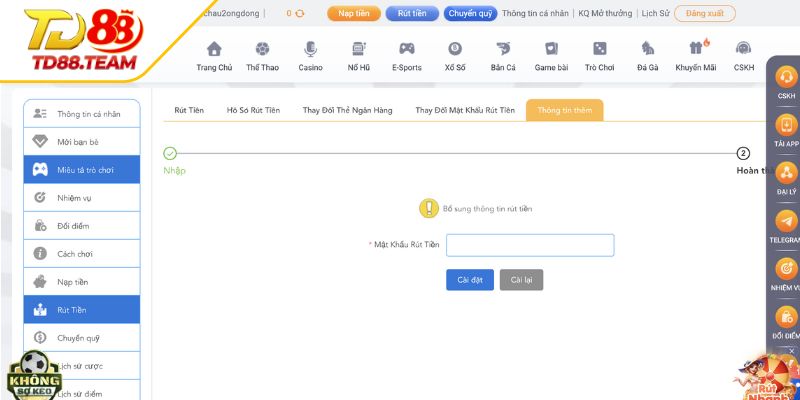Viewport: 800px width, 400px height.
Task: Click the Nạp tiền orange button
Action: click(353, 14)
